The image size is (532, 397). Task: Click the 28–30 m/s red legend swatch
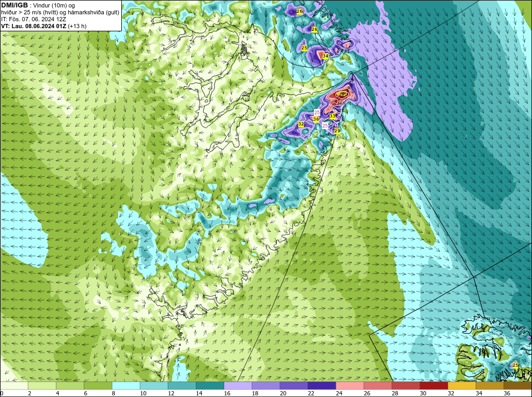click(406, 385)
